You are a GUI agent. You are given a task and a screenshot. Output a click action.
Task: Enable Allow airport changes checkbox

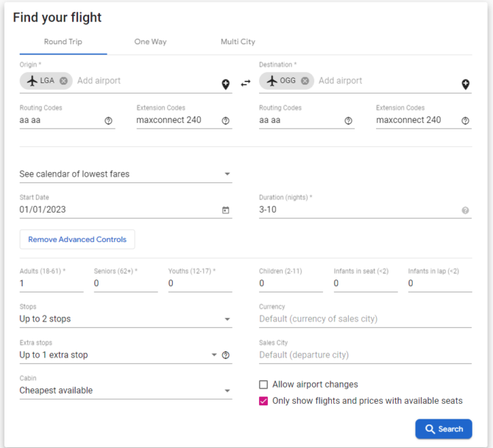(x=263, y=385)
